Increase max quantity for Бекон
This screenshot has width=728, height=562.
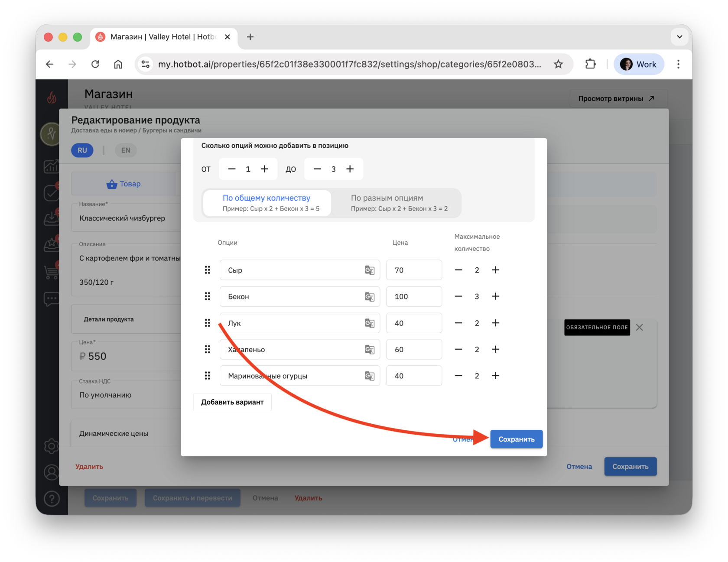(495, 296)
